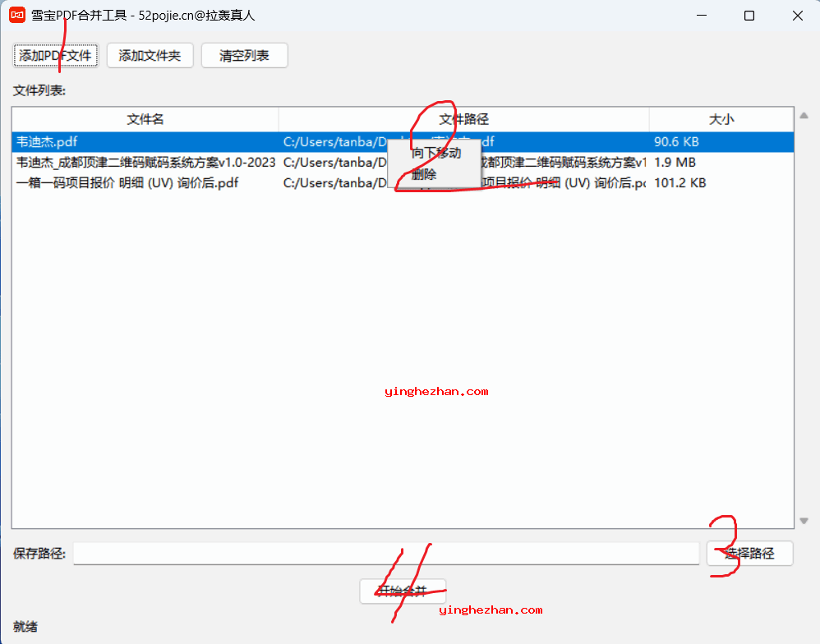Focus the 保存路径 text field
This screenshot has height=644, width=820.
(x=386, y=554)
